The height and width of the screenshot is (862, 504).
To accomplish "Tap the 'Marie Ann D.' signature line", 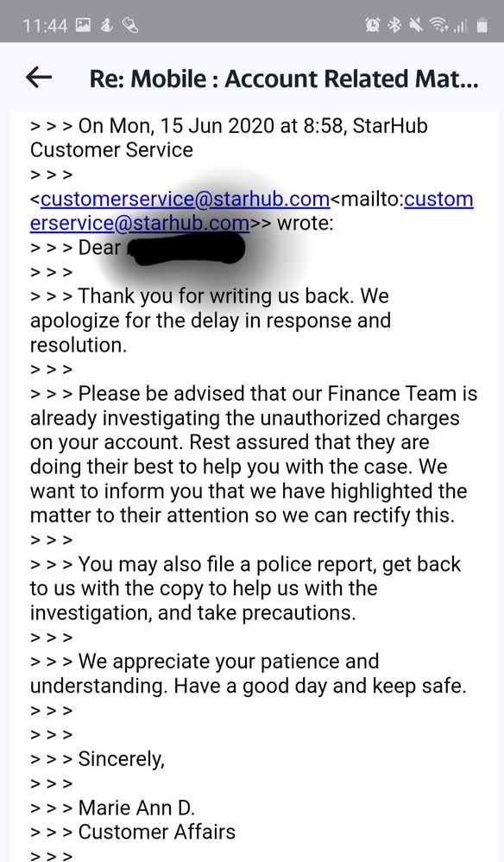I will [x=136, y=808].
